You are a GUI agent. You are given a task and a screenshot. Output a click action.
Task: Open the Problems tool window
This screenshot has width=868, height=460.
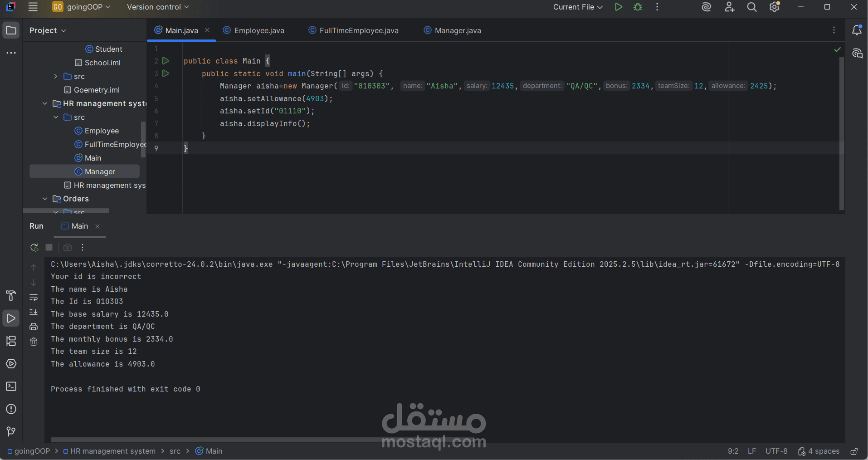click(11, 409)
